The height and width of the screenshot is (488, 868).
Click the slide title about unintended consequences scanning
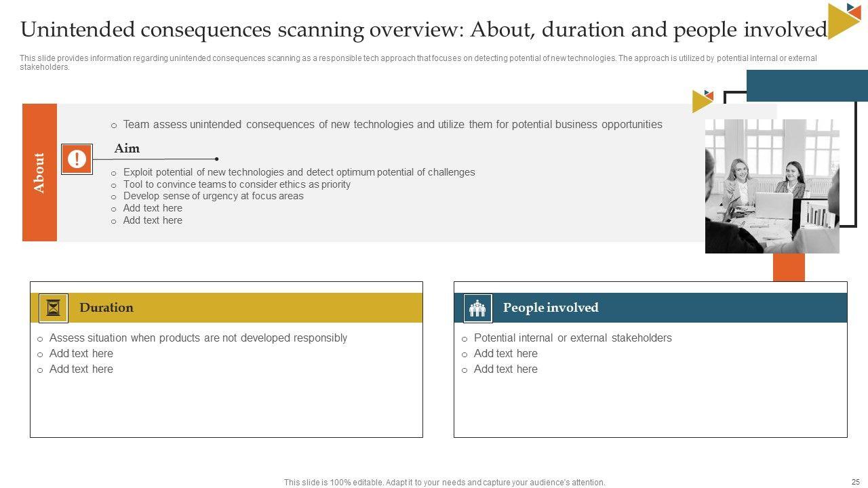click(424, 30)
